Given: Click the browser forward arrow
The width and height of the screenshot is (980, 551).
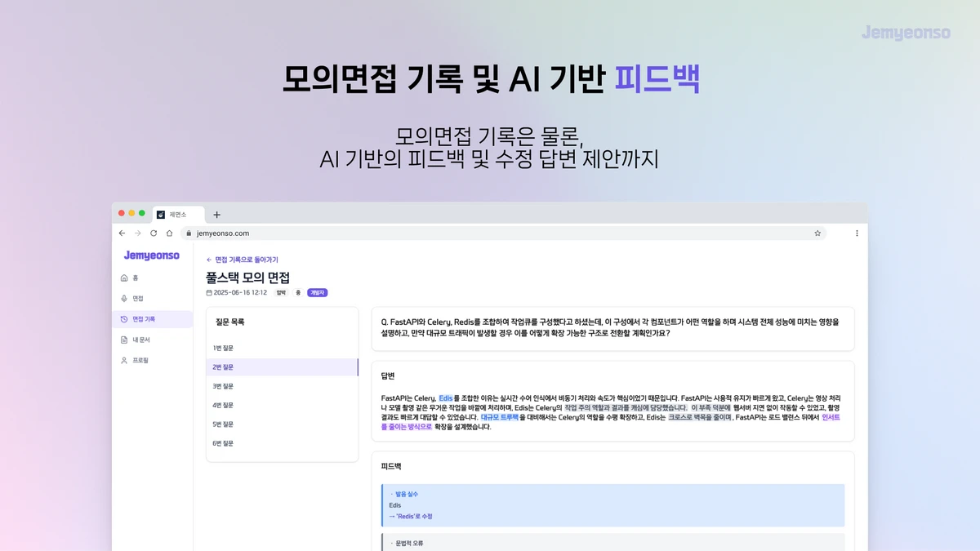Looking at the screenshot, I should (x=137, y=233).
